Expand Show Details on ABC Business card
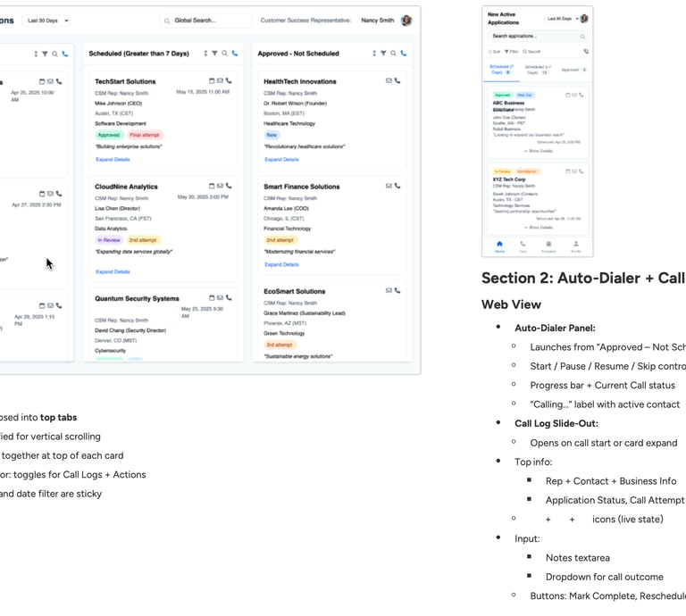The height and width of the screenshot is (616, 686). pos(538,151)
